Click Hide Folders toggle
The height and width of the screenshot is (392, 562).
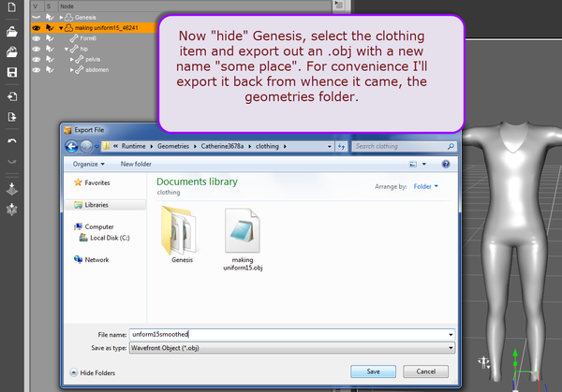(93, 373)
